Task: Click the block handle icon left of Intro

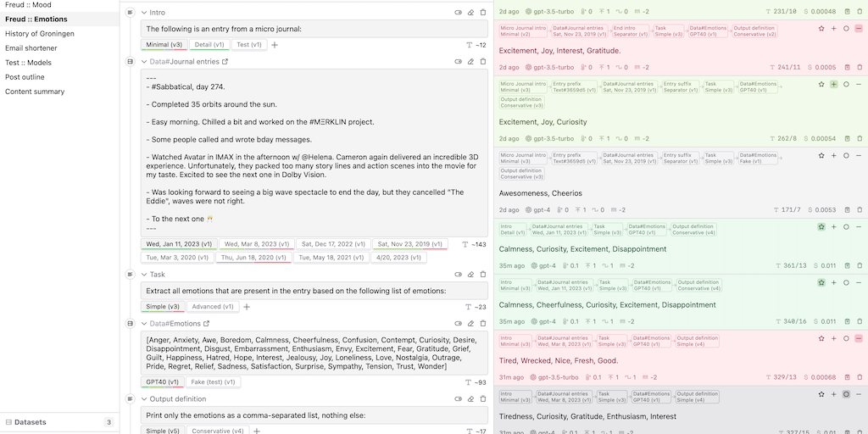Action: (130, 12)
